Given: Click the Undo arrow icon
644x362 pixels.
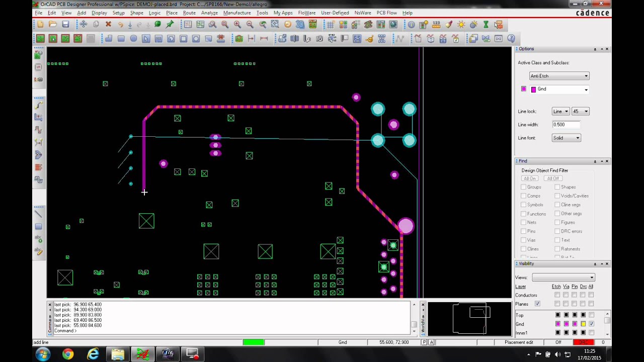Looking at the screenshot, I should click(x=121, y=24).
